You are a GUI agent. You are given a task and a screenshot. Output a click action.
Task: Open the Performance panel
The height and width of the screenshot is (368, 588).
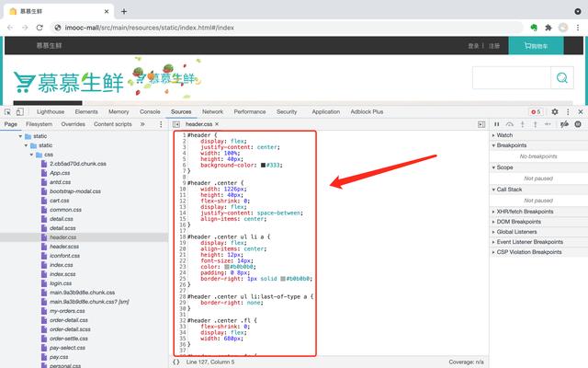point(250,112)
